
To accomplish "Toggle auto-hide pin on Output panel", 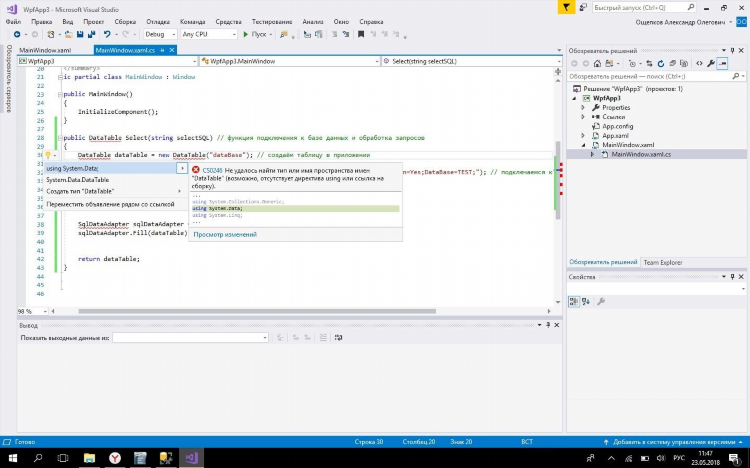I will [548, 325].
